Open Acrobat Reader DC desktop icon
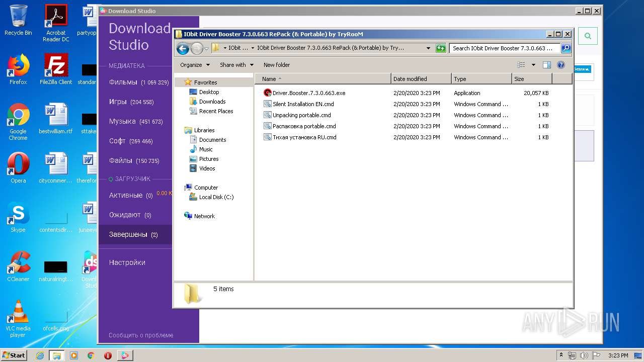Screen dimensions: 644x362 pos(56,23)
